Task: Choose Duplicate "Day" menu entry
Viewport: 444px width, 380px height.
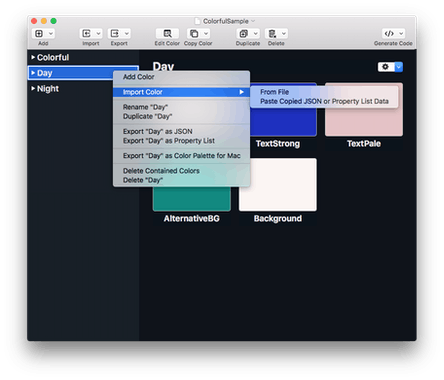Action: (x=181, y=116)
